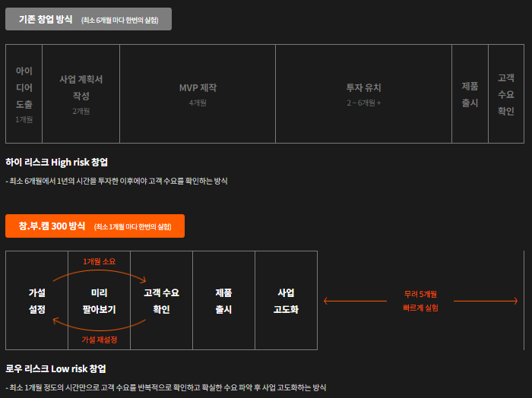Viewport: 532px width, 398px height.
Task: Click the white '고객 수요 확인' cell in lower table
Action: (161, 301)
